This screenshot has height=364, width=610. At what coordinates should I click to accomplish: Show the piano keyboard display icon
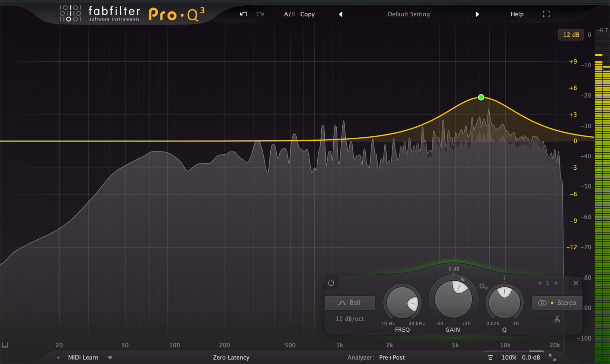(x=5, y=345)
